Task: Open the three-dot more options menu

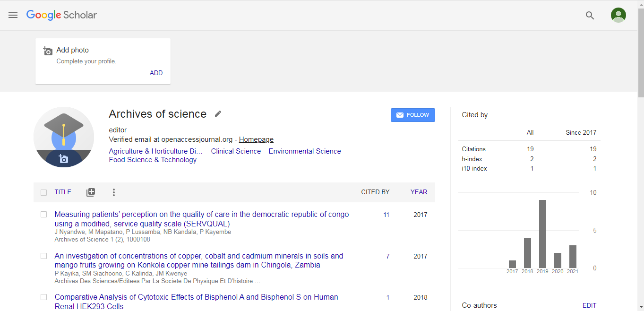Action: [113, 192]
